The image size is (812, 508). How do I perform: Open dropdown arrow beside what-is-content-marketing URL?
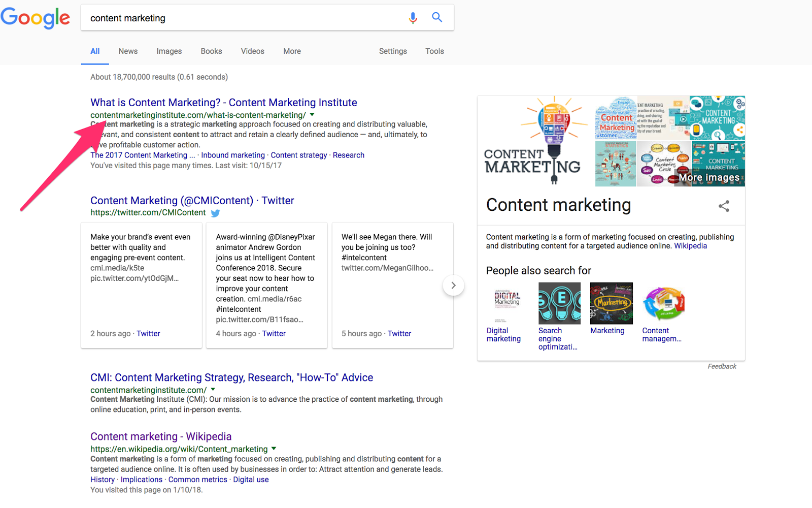click(312, 115)
